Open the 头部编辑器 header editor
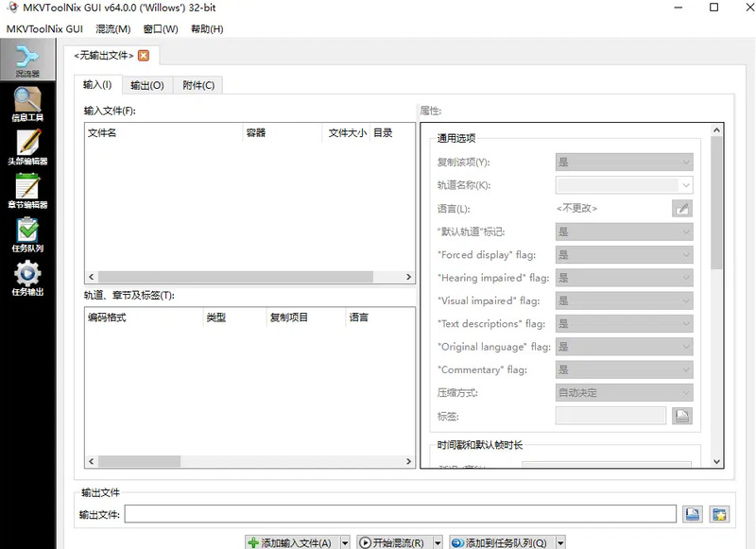This screenshot has height=549, width=756. pyautogui.click(x=27, y=146)
